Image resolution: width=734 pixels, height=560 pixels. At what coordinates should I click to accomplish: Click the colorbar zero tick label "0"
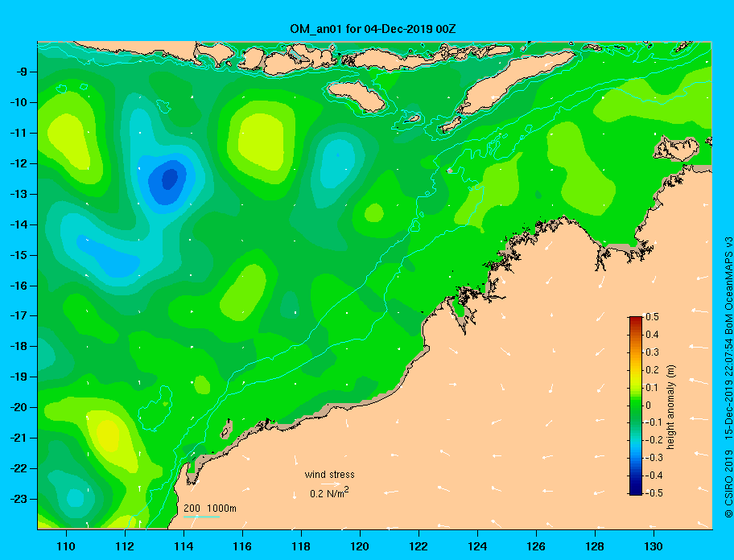click(649, 406)
